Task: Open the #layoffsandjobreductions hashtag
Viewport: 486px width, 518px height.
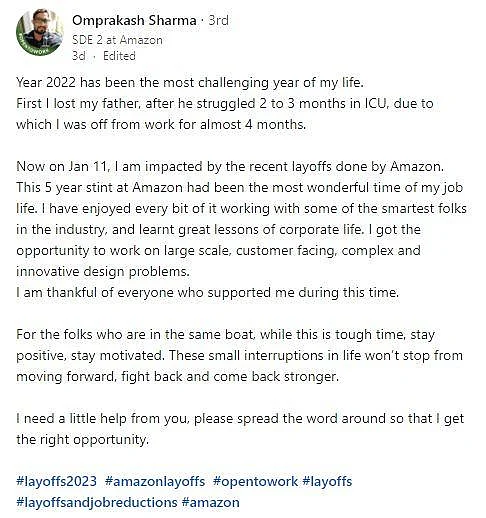Action: tap(97, 502)
